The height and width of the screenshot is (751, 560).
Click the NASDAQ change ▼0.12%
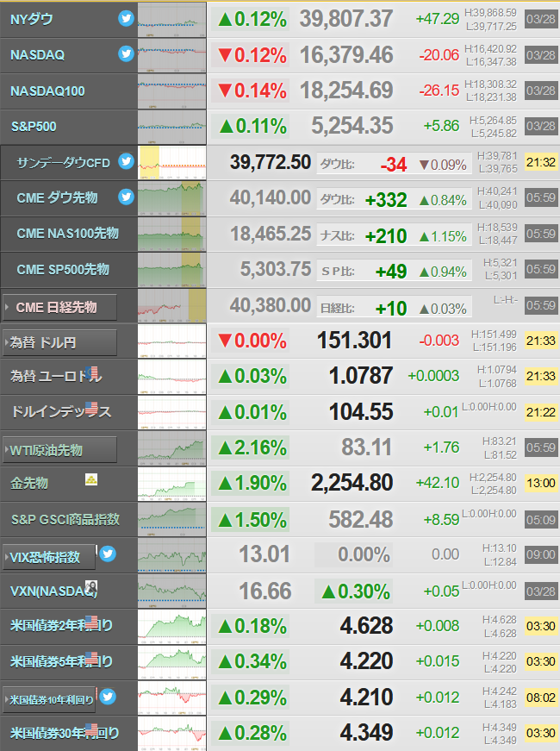coord(252,55)
